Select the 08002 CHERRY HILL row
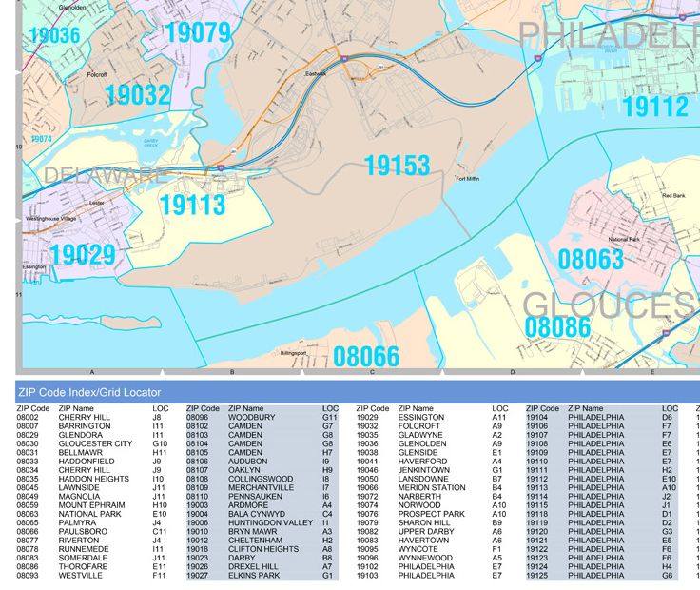This screenshot has height=590, width=700. click(x=86, y=417)
